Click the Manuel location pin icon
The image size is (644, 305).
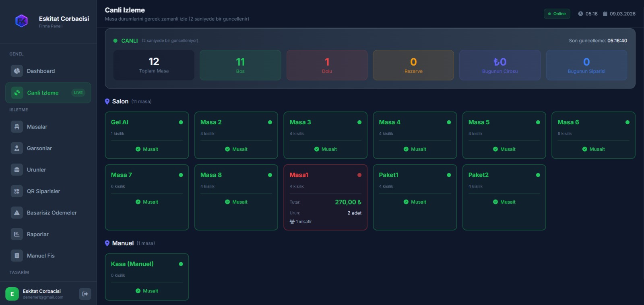[x=107, y=243]
